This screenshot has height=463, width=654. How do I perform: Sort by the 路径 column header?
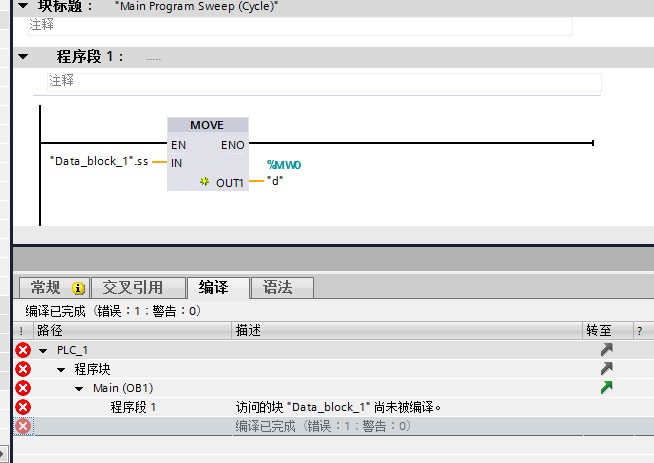[x=132, y=331]
